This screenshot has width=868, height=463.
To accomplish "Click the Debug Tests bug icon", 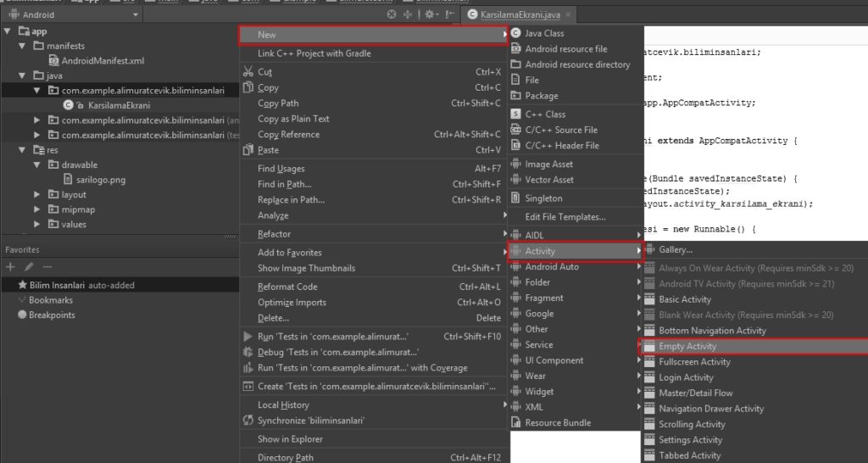I will 248,352.
